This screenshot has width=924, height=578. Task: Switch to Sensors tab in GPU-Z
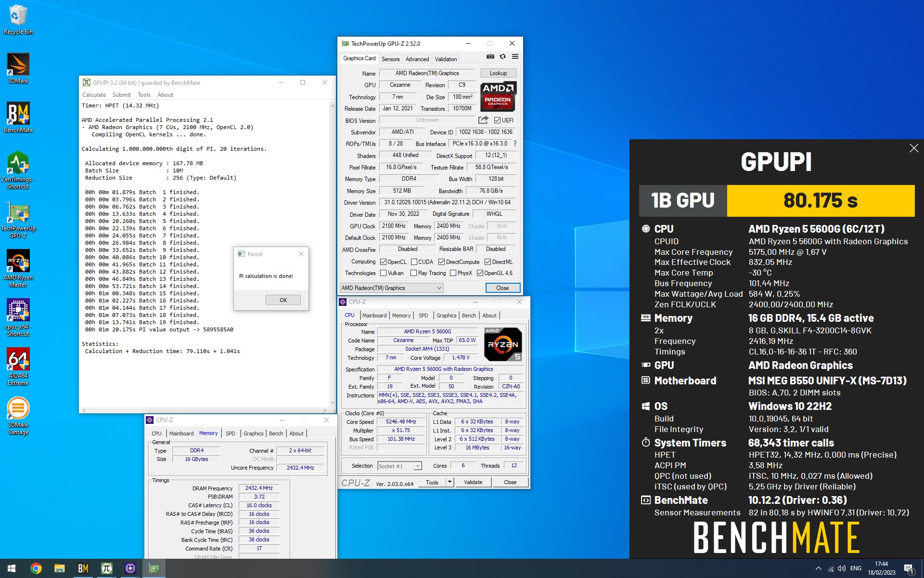[390, 59]
